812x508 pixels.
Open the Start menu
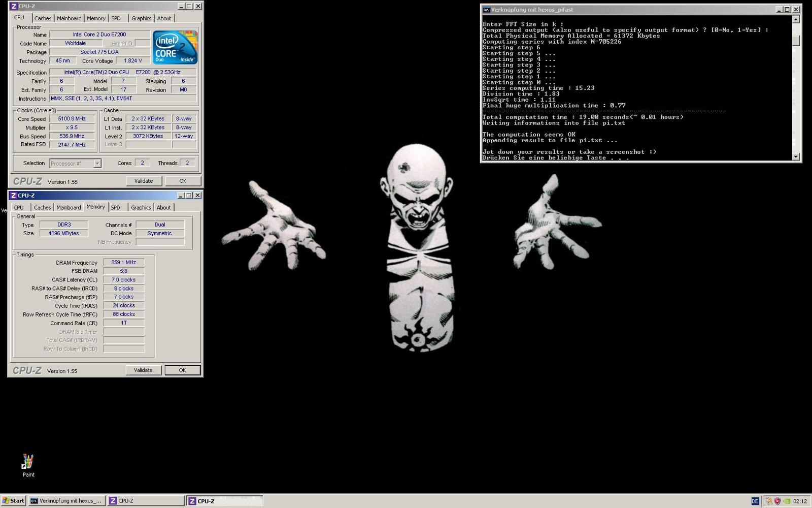tap(13, 500)
